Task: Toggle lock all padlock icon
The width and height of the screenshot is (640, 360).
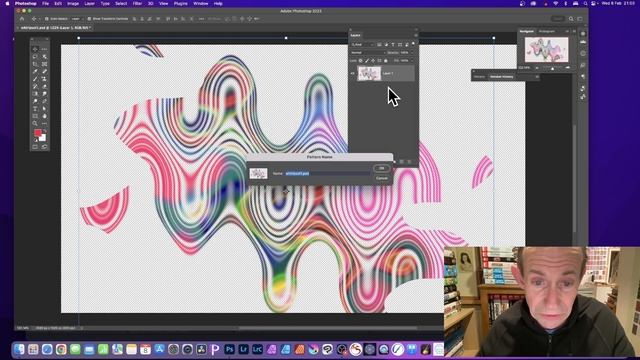Action: (386, 61)
